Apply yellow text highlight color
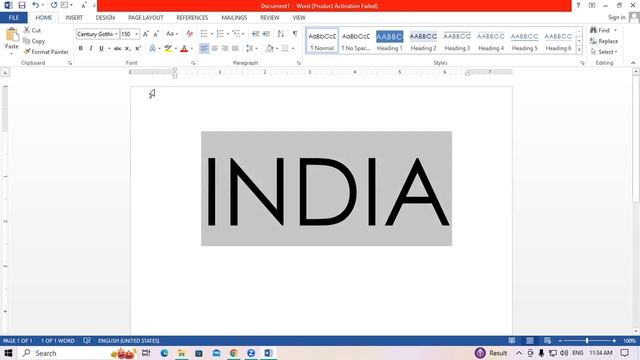Image resolution: width=640 pixels, height=360 pixels. click(168, 49)
